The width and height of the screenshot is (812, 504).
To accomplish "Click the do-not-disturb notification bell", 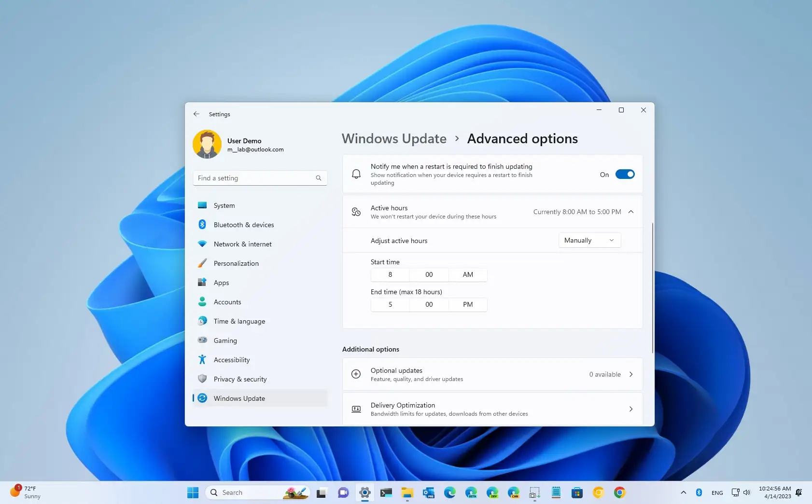I will [x=799, y=492].
